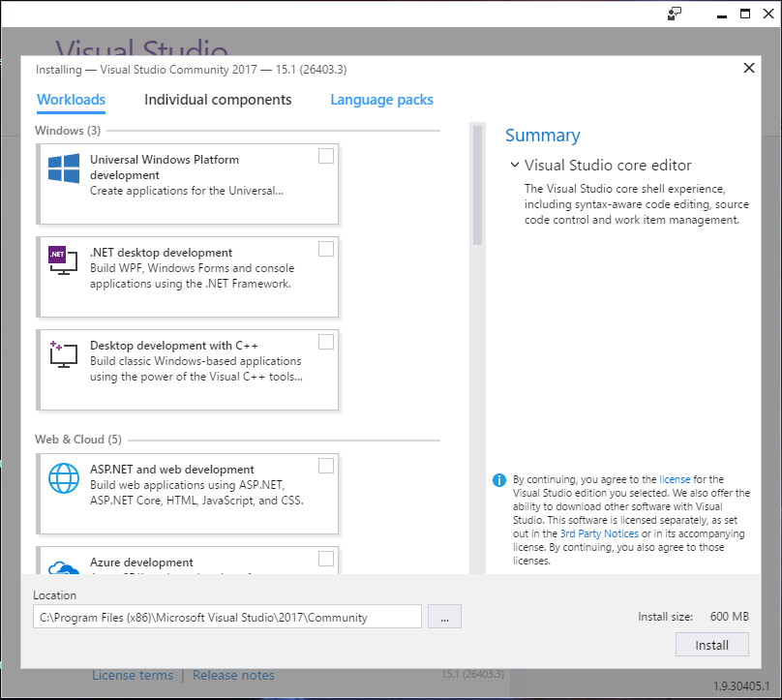
Task: Open the license link in the notice
Action: click(675, 479)
